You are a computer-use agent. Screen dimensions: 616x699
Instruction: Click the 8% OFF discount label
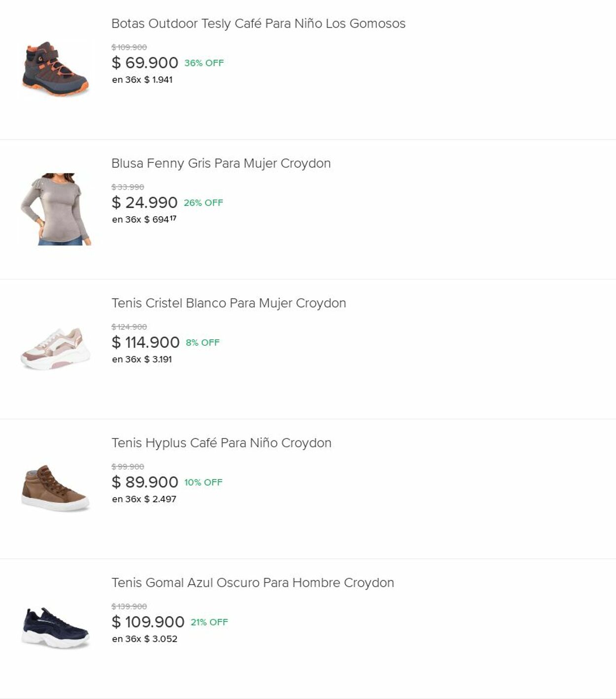(203, 342)
